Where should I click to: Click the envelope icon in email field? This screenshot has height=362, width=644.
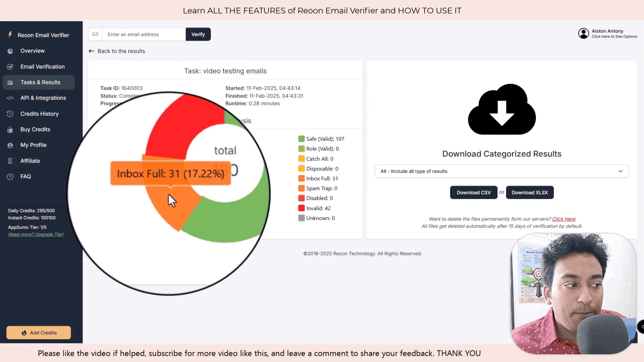[95, 34]
